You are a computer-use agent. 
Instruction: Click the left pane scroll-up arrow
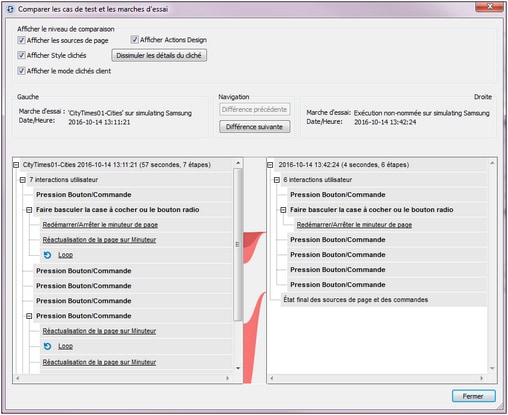(238, 163)
